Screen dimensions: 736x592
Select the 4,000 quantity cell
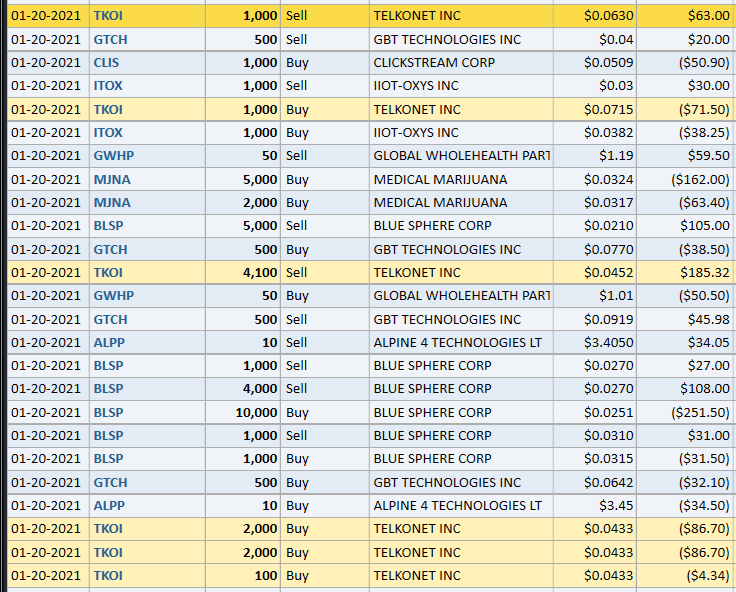pos(243,388)
